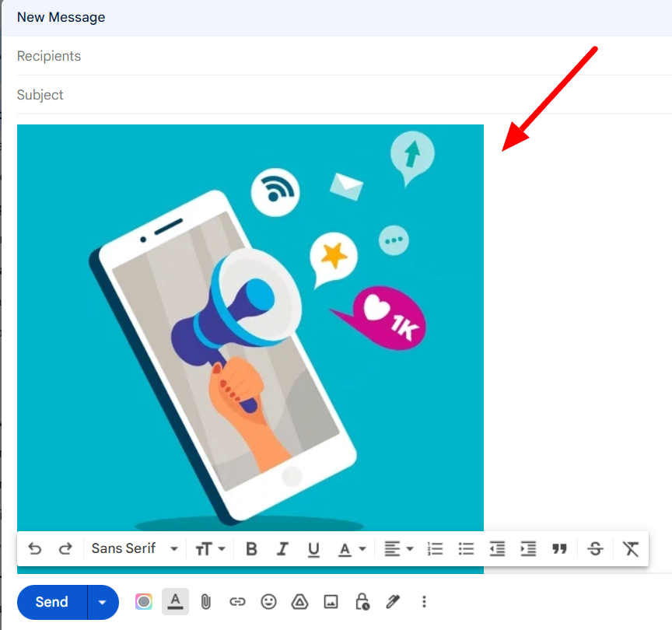Click the Send button
The width and height of the screenshot is (672, 630).
(52, 602)
